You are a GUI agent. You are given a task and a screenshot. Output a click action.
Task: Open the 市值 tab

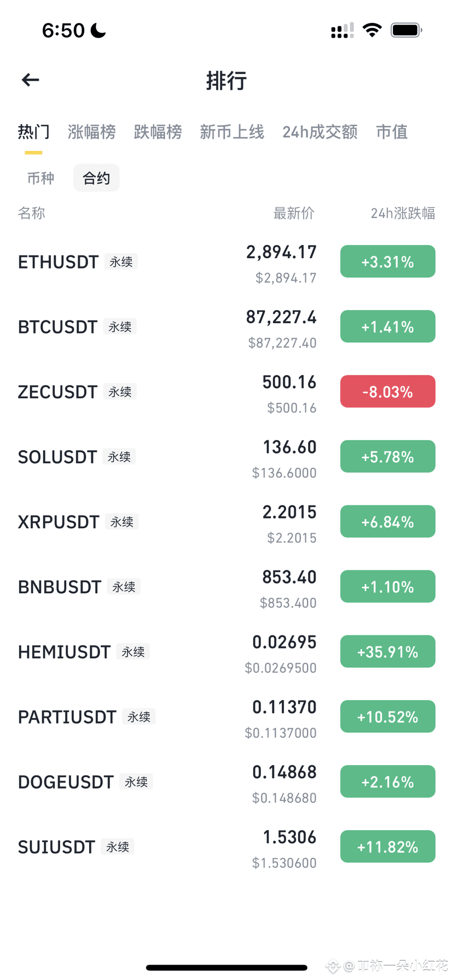point(392,132)
